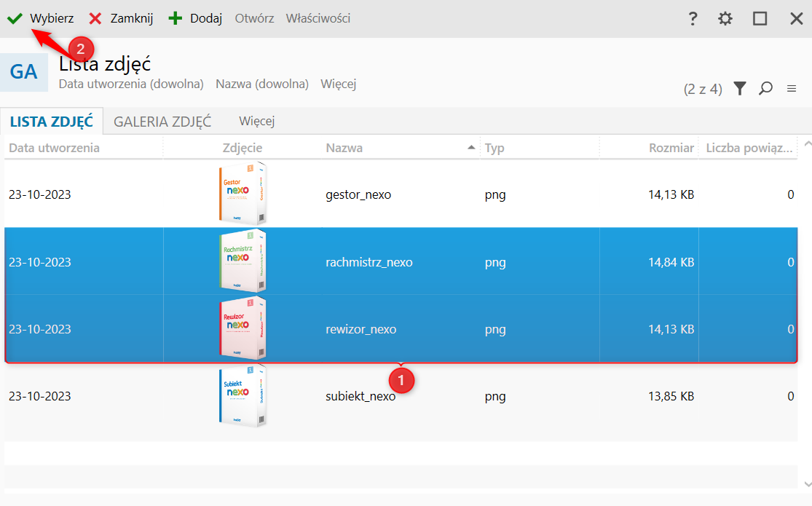Click the red X Zamknij icon
This screenshot has height=506, width=812.
pos(95,19)
